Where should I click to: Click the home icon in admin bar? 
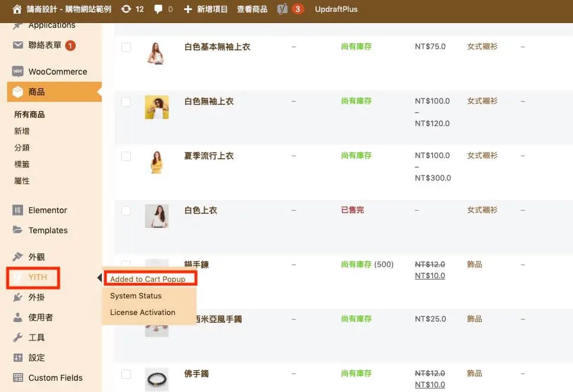(x=17, y=9)
